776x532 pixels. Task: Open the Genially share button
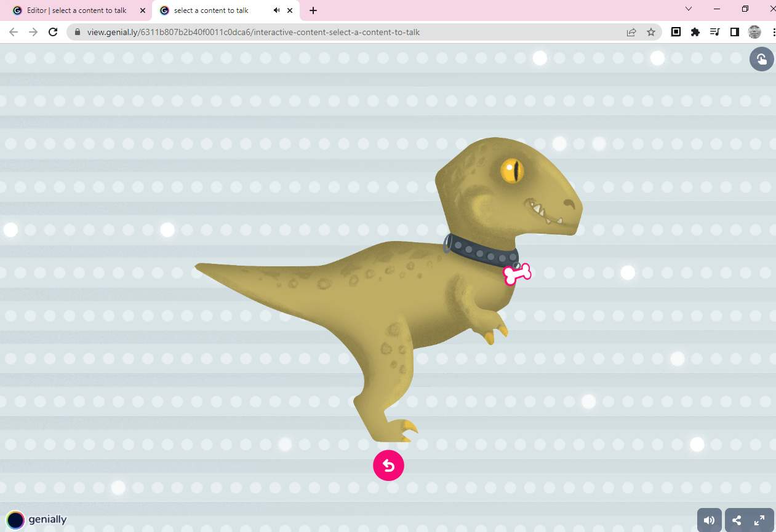[737, 520]
